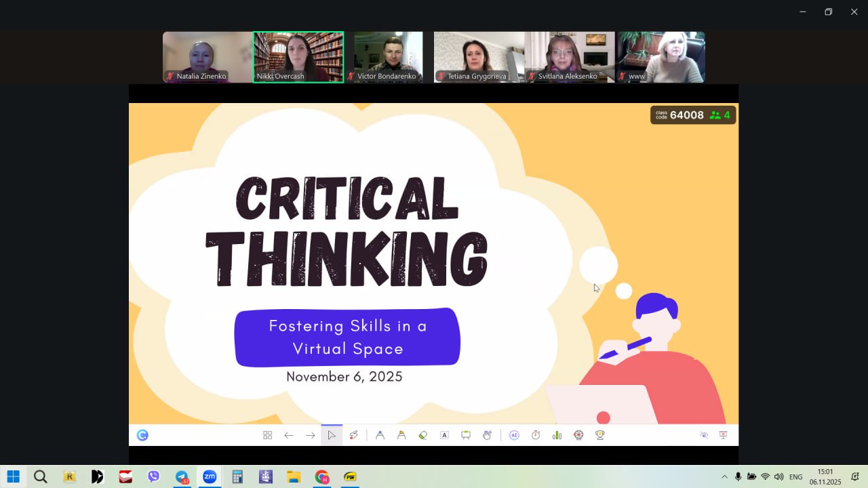
Task: Start the timer tool
Action: pyautogui.click(x=536, y=435)
